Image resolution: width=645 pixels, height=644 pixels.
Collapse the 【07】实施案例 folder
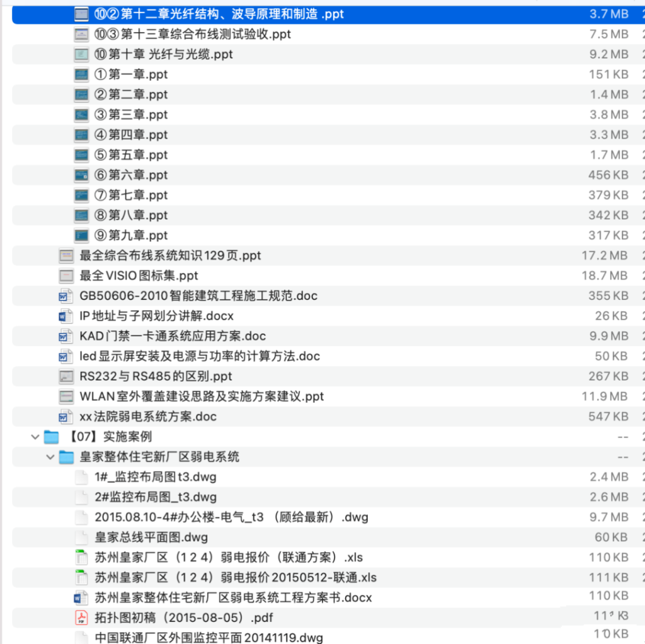(35, 436)
